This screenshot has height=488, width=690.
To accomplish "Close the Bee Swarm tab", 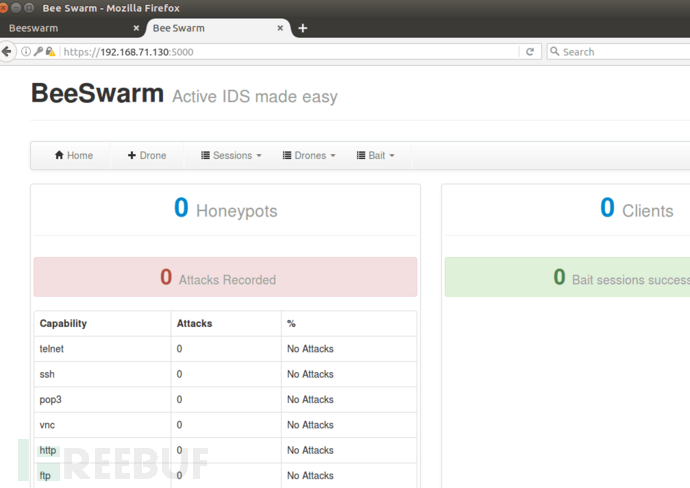I will (x=280, y=28).
